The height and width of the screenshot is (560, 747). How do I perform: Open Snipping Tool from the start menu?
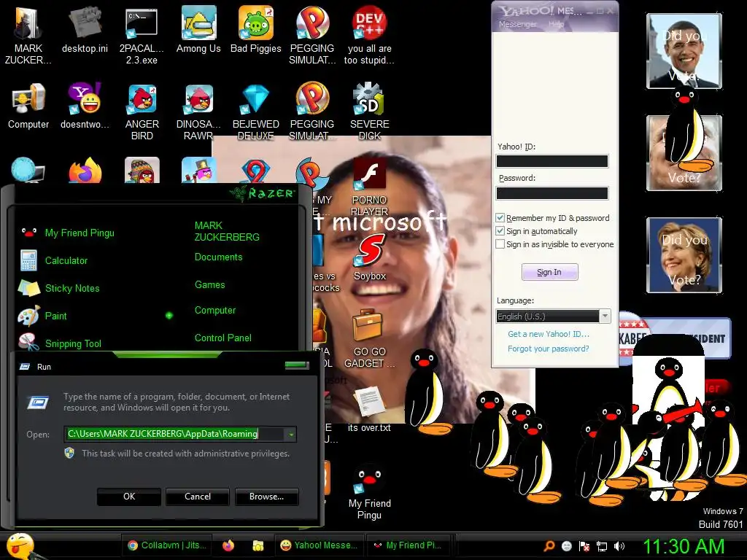coord(73,343)
